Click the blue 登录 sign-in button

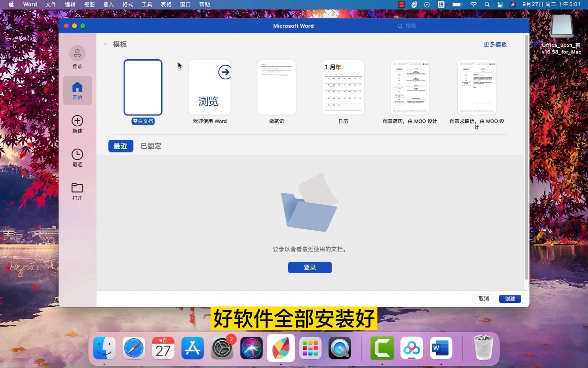coord(310,267)
